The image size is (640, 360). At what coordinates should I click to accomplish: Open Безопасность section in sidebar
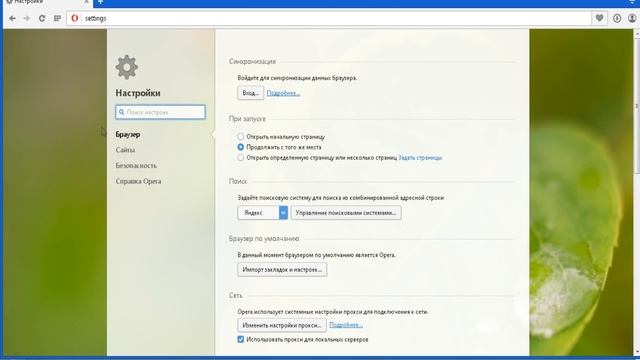pyautogui.click(x=136, y=165)
